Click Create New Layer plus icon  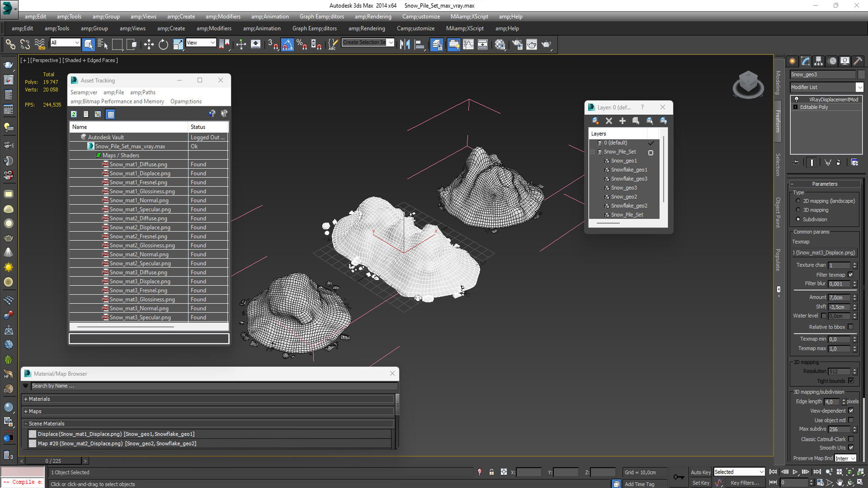pos(623,121)
